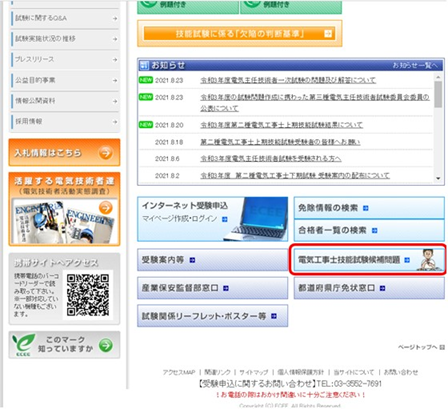Open 令和3年度電気主任技術者一次試験の問題及び解答 news link
This screenshot has height=409, width=448.
click(x=288, y=80)
